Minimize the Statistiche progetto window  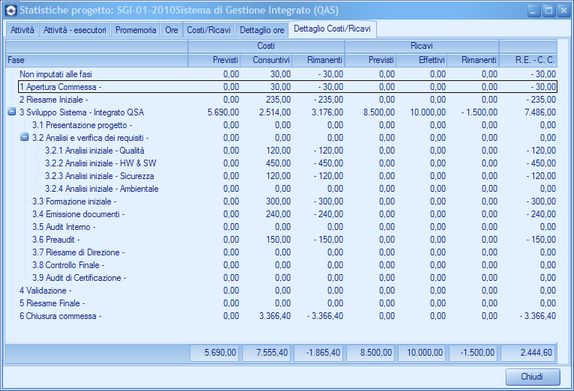pyautogui.click(x=534, y=10)
